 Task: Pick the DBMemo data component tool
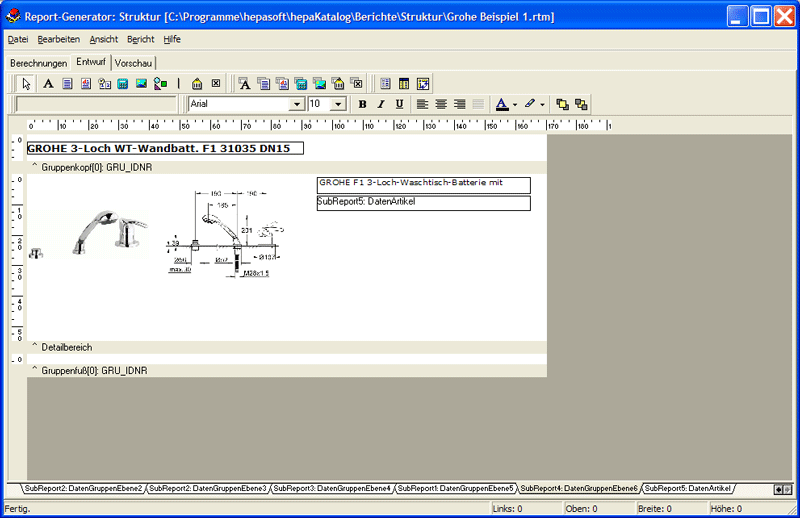coord(264,84)
